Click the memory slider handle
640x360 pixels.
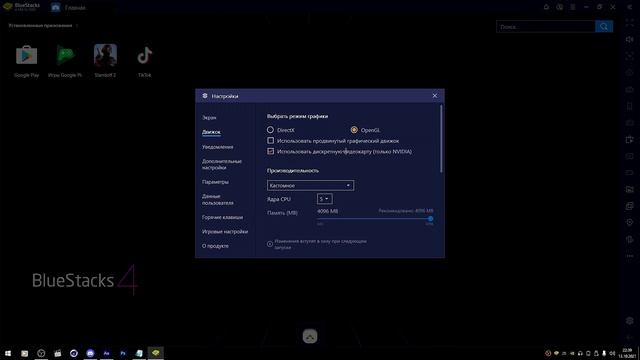(430, 219)
